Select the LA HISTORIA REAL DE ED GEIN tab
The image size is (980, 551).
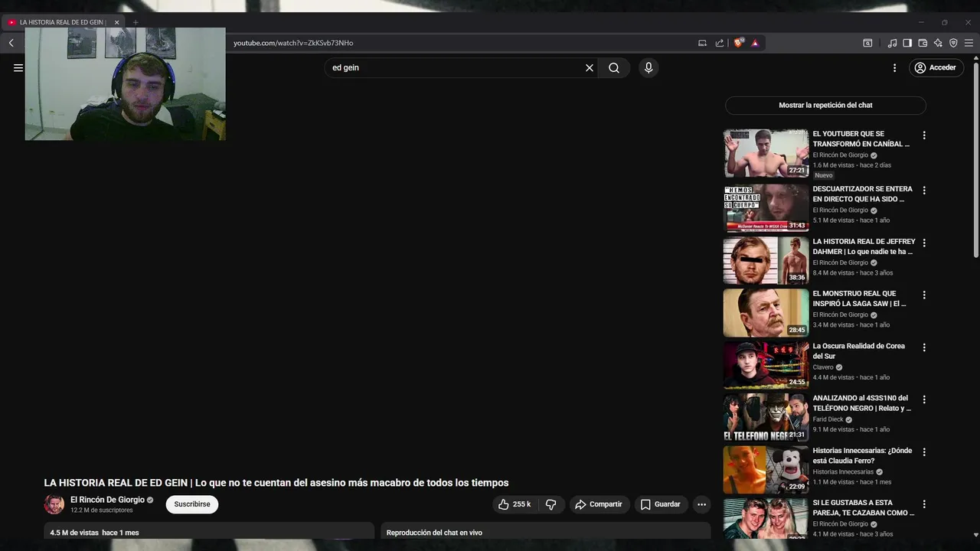[x=62, y=22]
